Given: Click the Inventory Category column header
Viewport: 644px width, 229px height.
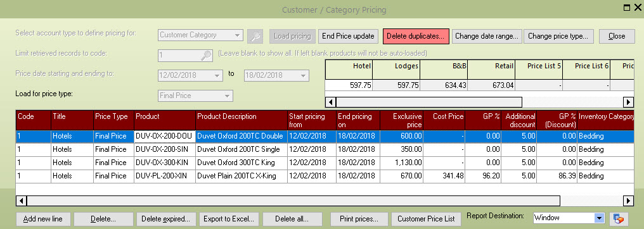Looking at the screenshot, I should coord(606,120).
